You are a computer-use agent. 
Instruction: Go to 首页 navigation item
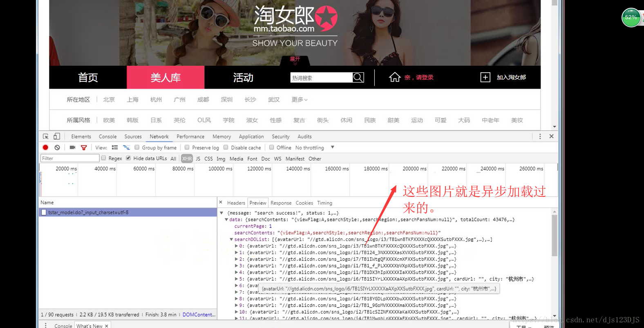coord(88,77)
